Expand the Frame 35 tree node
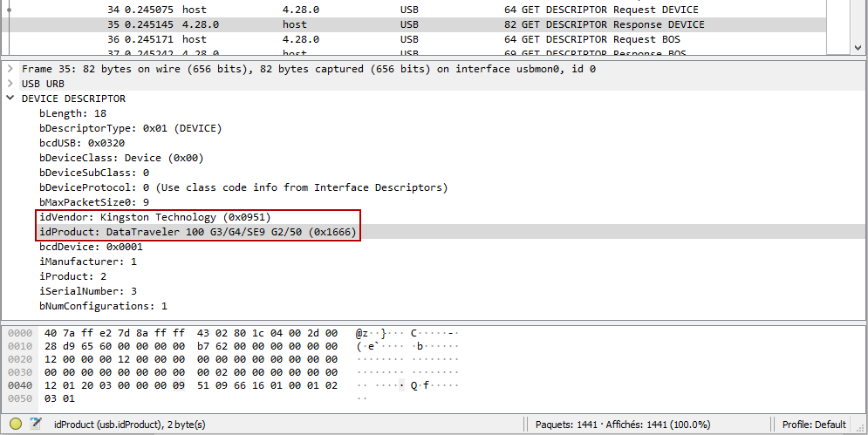Image resolution: width=868 pixels, height=435 pixels. 10,69
